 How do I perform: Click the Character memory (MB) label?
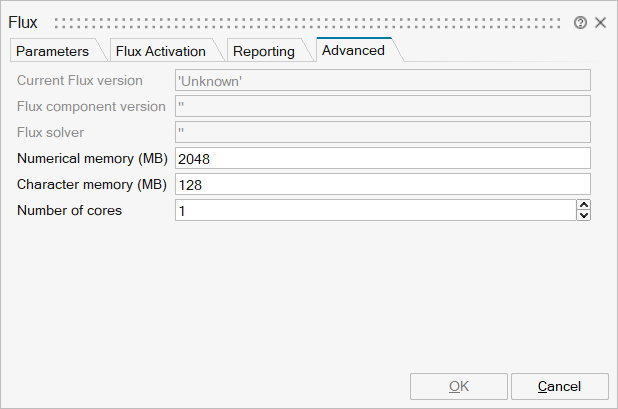click(92, 184)
